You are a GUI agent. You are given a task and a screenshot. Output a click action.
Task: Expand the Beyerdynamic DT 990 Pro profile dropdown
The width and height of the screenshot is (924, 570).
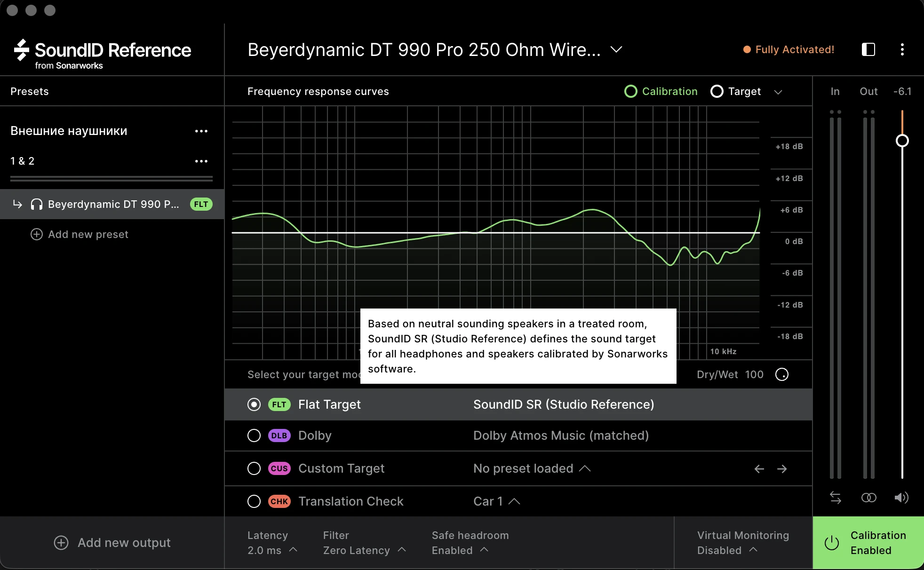435,49
